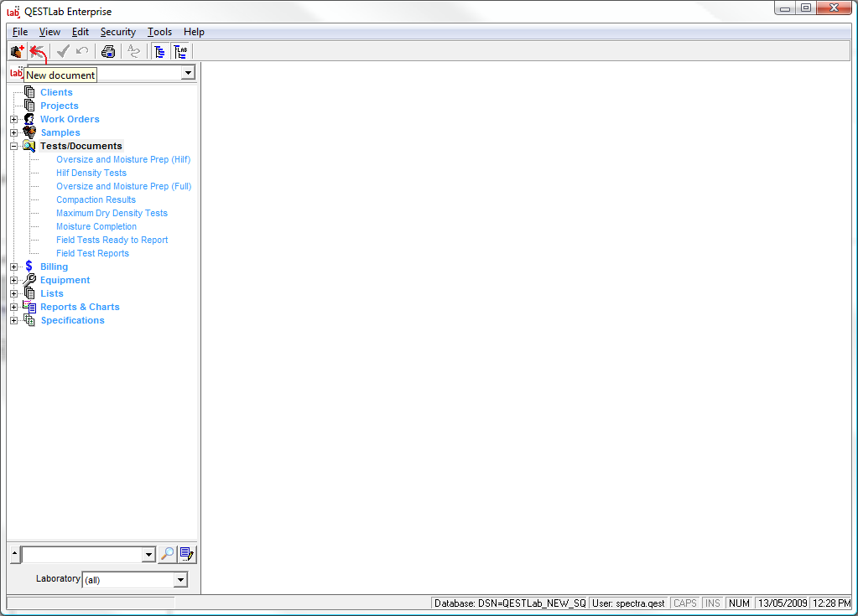This screenshot has height=616, width=858.
Task: Toggle the LAB tree view toolbar button
Action: tap(180, 51)
